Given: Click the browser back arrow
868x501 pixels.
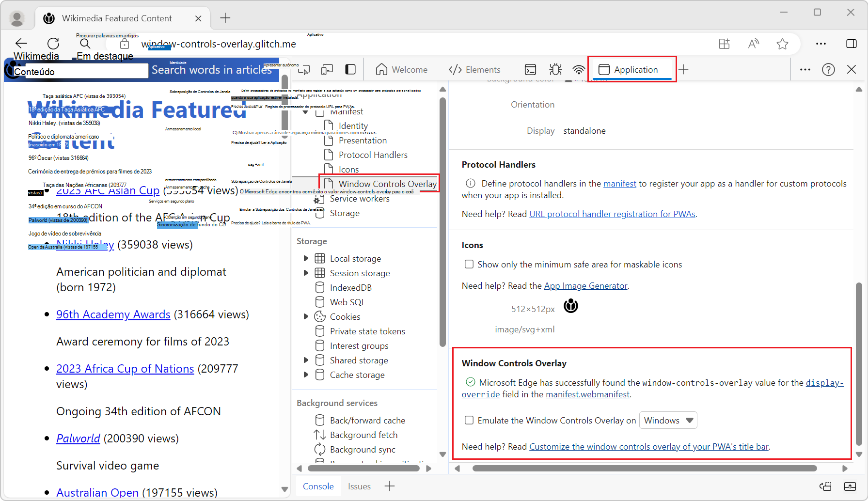Looking at the screenshot, I should (x=21, y=43).
